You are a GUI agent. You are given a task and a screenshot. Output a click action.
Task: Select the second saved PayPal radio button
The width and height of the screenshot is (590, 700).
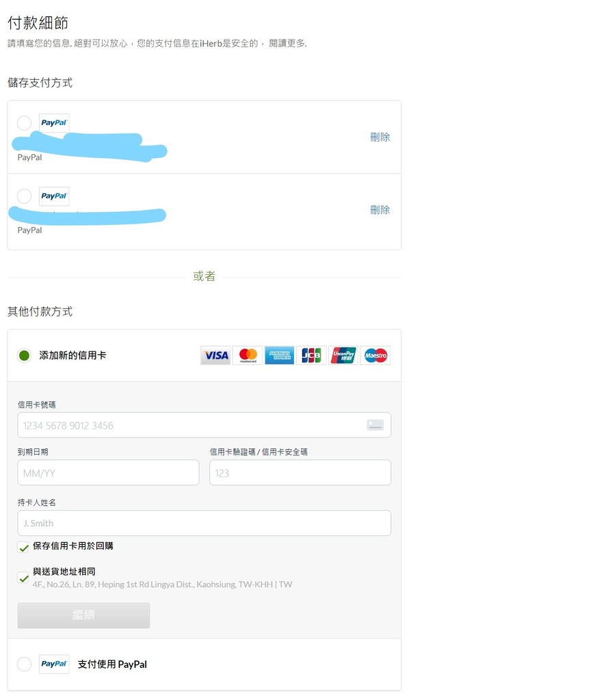[24, 196]
